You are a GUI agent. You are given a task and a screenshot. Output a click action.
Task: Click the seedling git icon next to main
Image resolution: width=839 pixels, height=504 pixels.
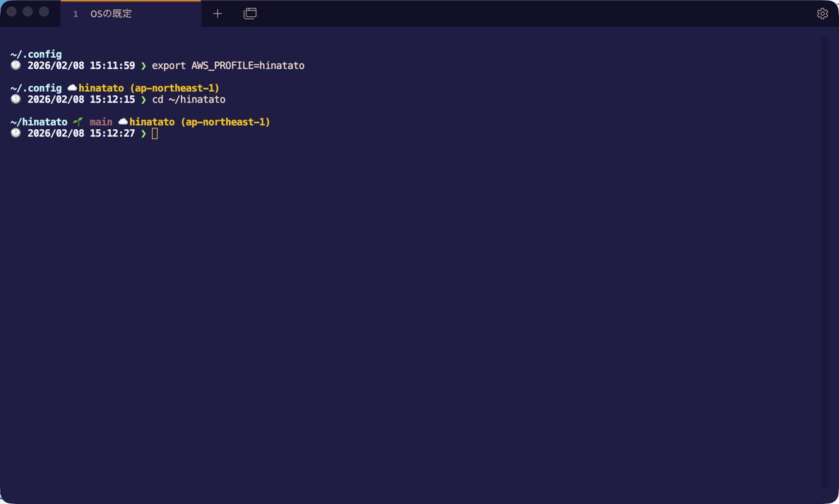pyautogui.click(x=78, y=121)
